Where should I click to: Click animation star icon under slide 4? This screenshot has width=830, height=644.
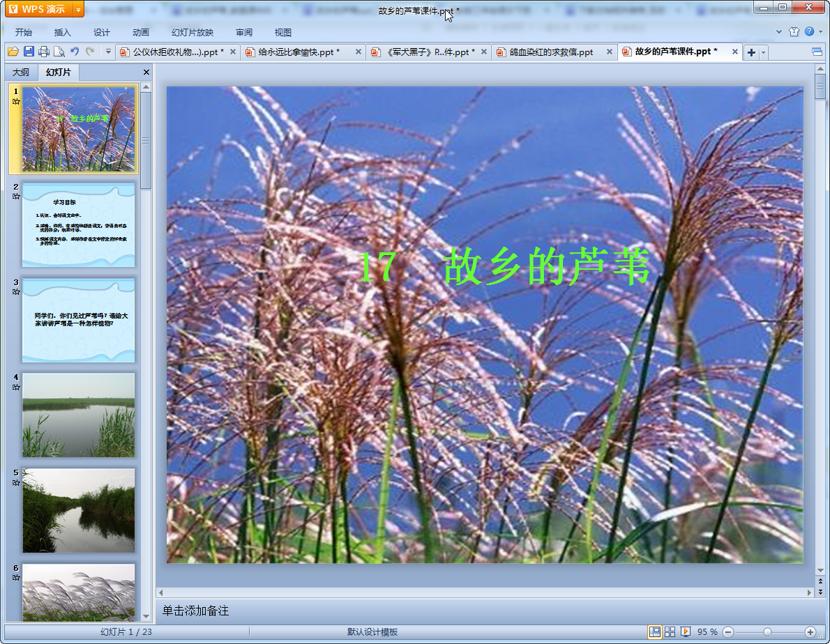[16, 388]
